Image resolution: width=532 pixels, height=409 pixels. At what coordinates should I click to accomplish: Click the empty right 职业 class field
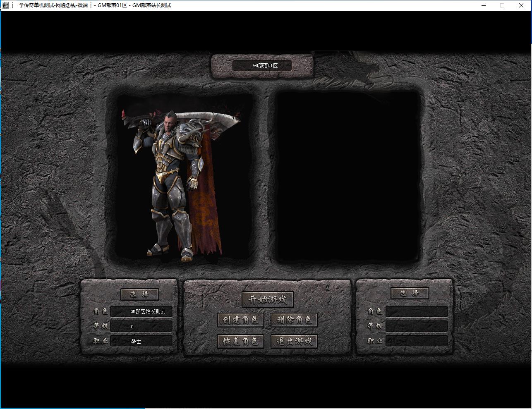(x=417, y=341)
